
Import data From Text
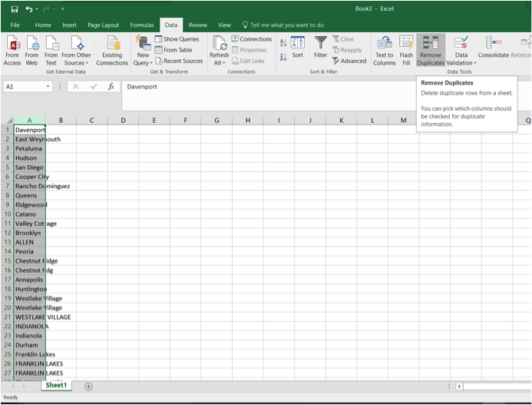[51, 51]
